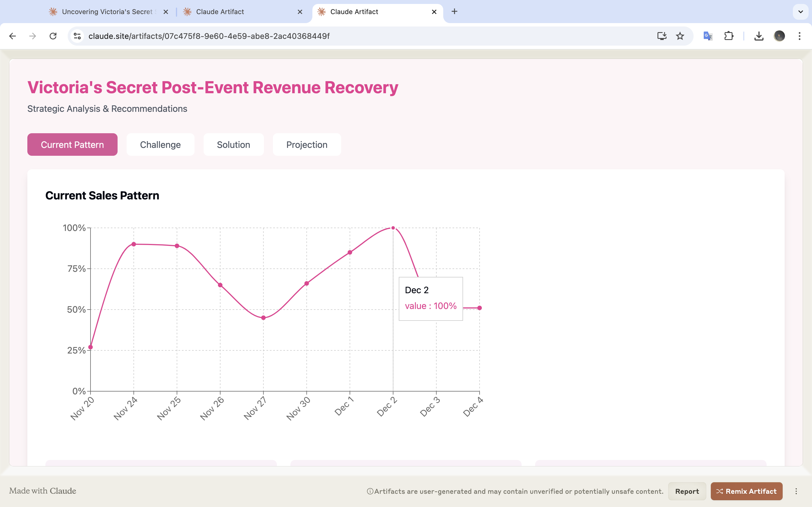Open the Google Translate extension icon
Image resolution: width=812 pixels, height=507 pixels.
(x=708, y=36)
